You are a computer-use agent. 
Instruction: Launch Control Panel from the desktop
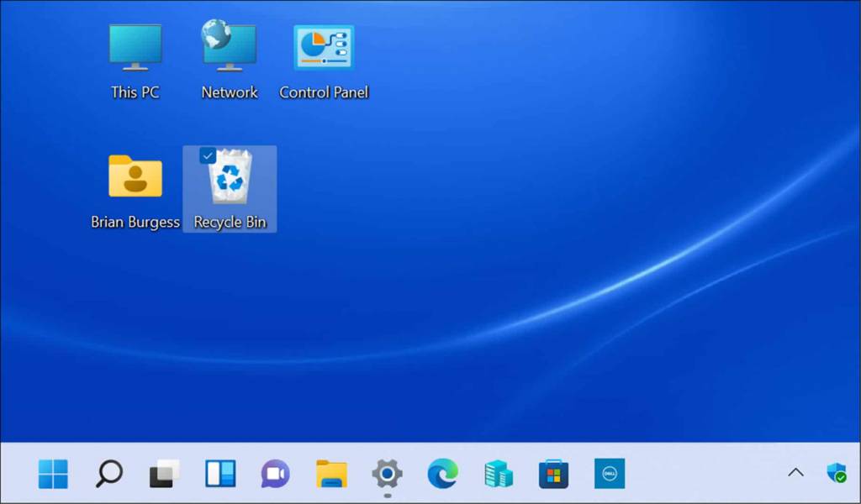[x=323, y=46]
